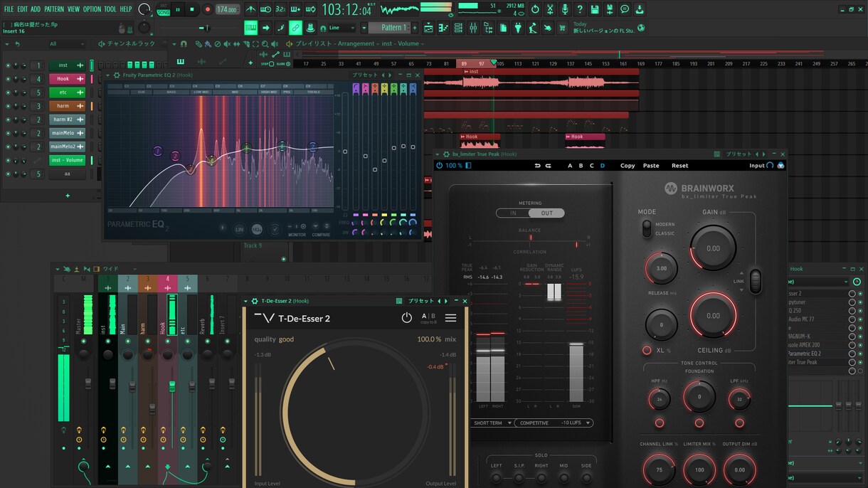Image resolution: width=868 pixels, height=488 pixels.
Task: Toggle the metronome icon
Action: pyautogui.click(x=250, y=9)
